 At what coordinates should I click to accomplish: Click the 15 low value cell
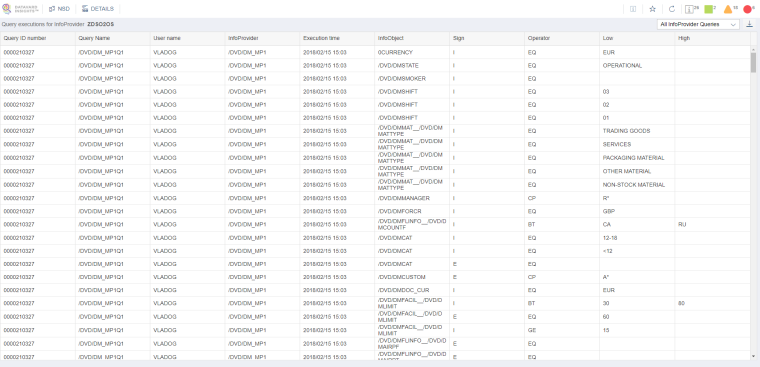click(637, 330)
